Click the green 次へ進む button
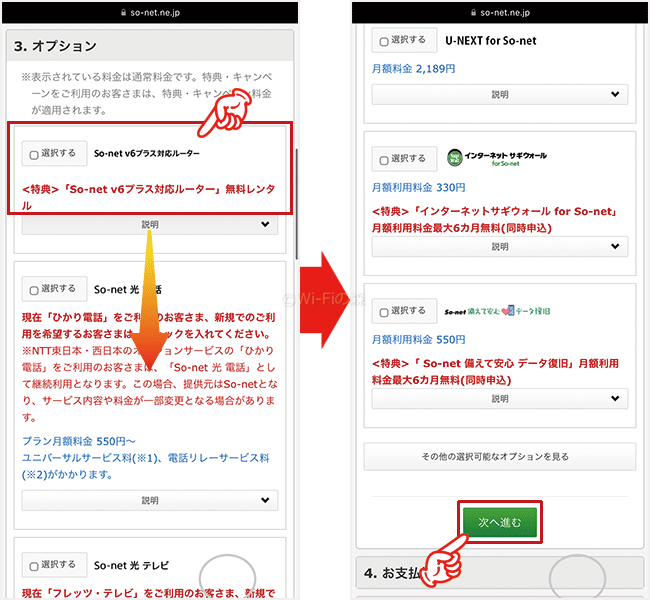This screenshot has height=600, width=650. click(500, 522)
